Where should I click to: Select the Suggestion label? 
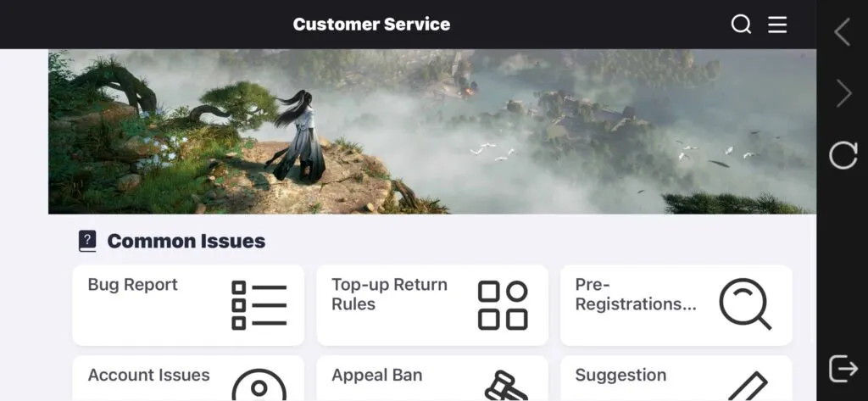620,375
